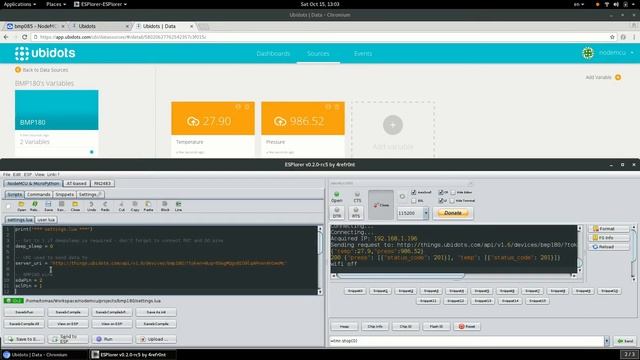Click the orange Add Variable plus icon
The image size is (640, 360).
(618, 77)
